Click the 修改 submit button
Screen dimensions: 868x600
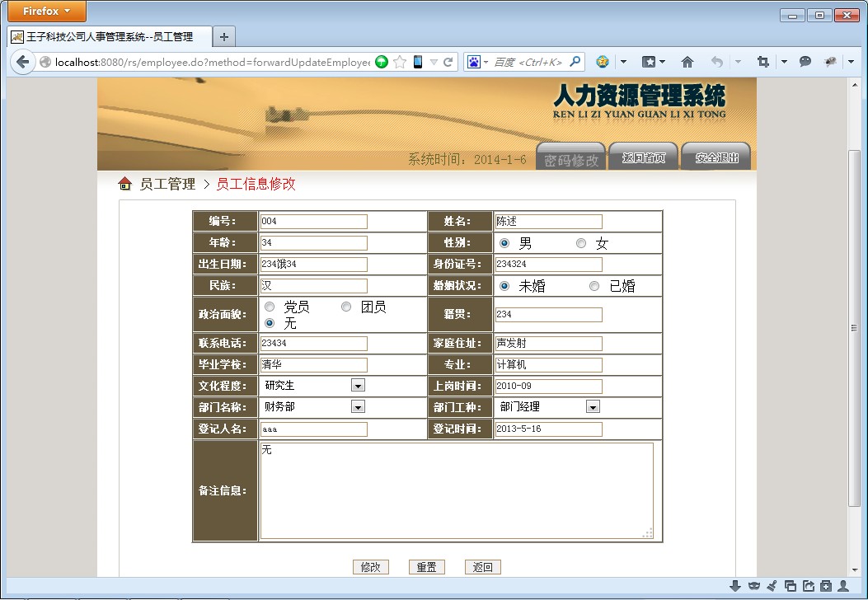coord(371,567)
